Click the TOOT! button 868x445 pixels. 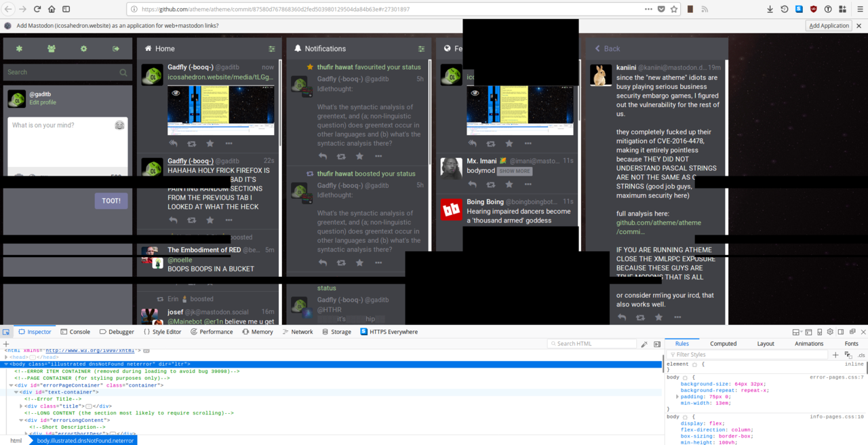[x=111, y=201]
